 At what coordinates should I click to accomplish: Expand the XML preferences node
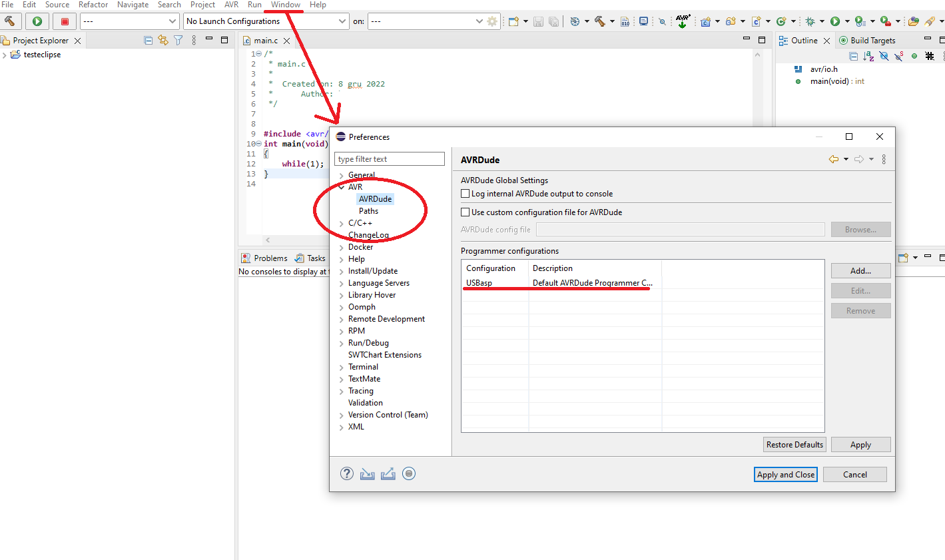tap(342, 427)
